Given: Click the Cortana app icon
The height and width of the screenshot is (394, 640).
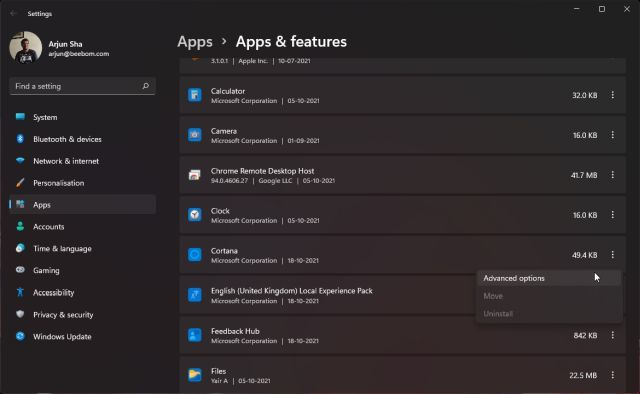Looking at the screenshot, I should click(x=195, y=255).
